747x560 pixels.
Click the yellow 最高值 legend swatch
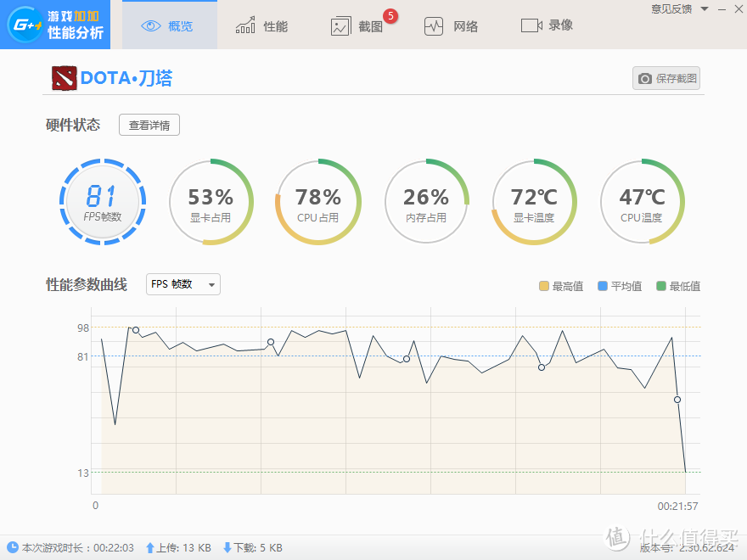(543, 286)
